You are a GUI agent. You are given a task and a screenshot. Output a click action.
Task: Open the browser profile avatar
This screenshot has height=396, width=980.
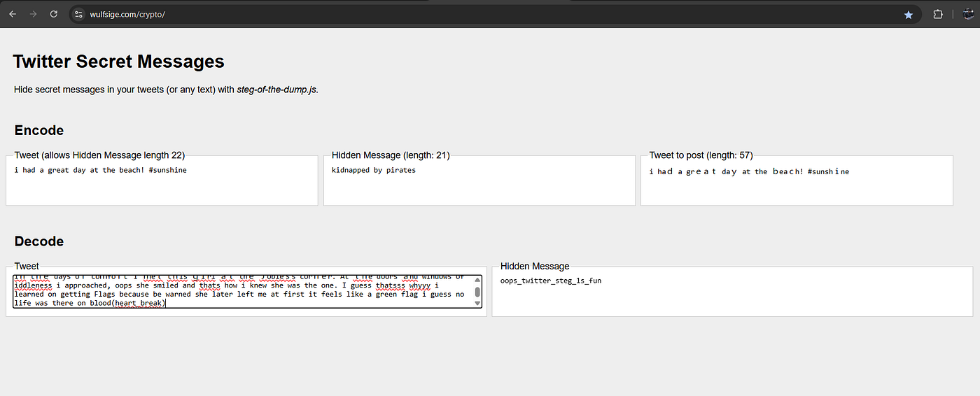click(967, 14)
